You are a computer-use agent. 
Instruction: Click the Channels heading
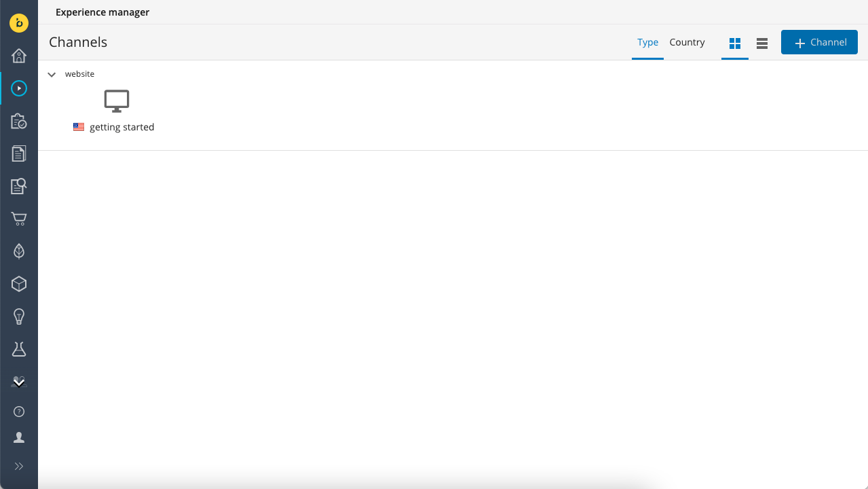point(78,42)
